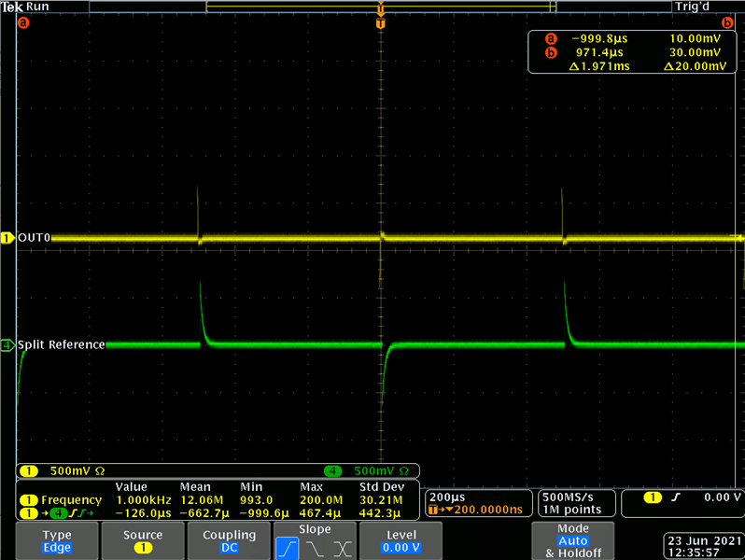Click the Tek Run status label
This screenshot has height=560, width=745.
click(x=24, y=7)
